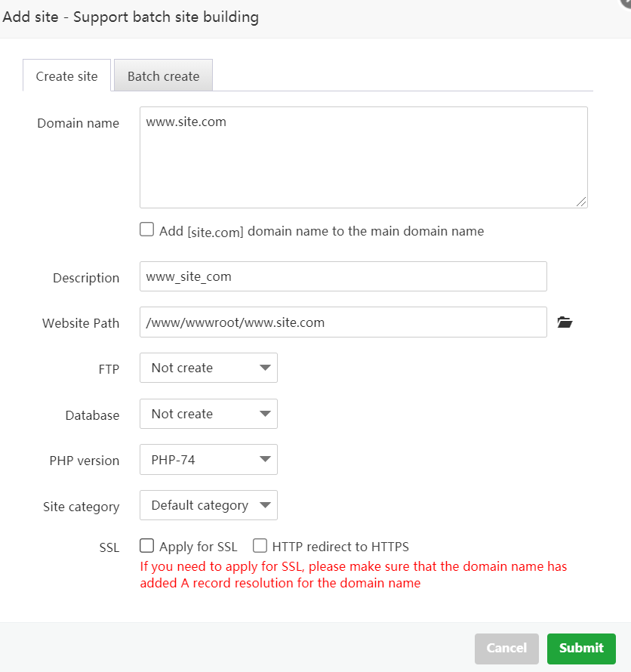Choose a PHP version from the dropdown
The image size is (631, 672).
coord(208,460)
